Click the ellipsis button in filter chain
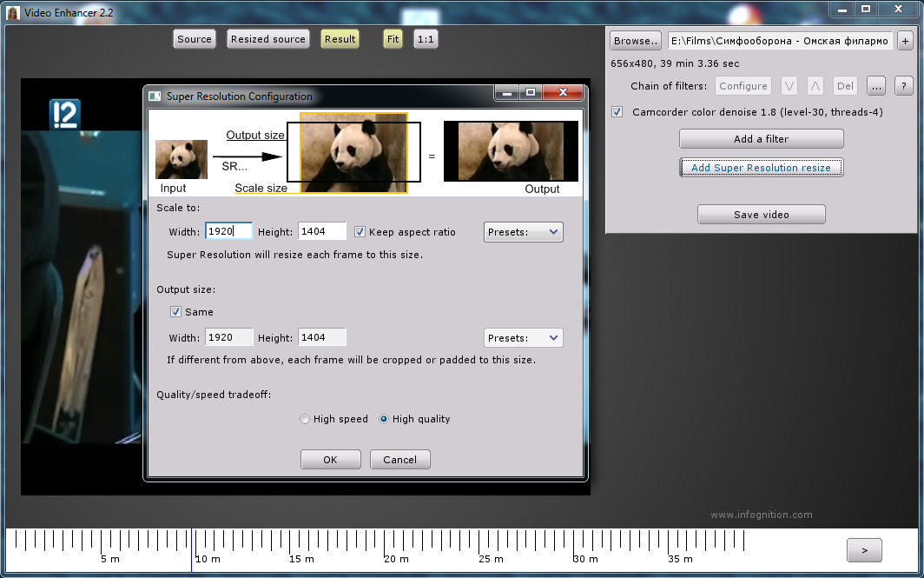 875,86
